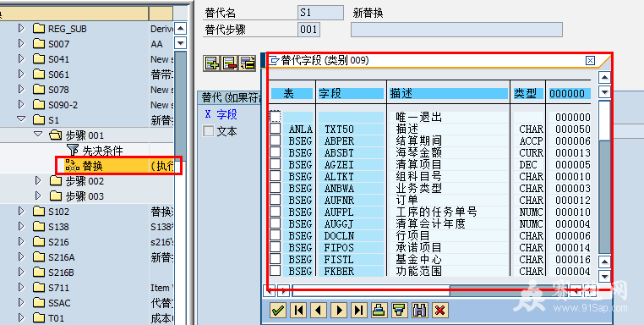This screenshot has width=644, height=325.
Task: Click the 替代名 field containing S1
Action: coord(321,13)
